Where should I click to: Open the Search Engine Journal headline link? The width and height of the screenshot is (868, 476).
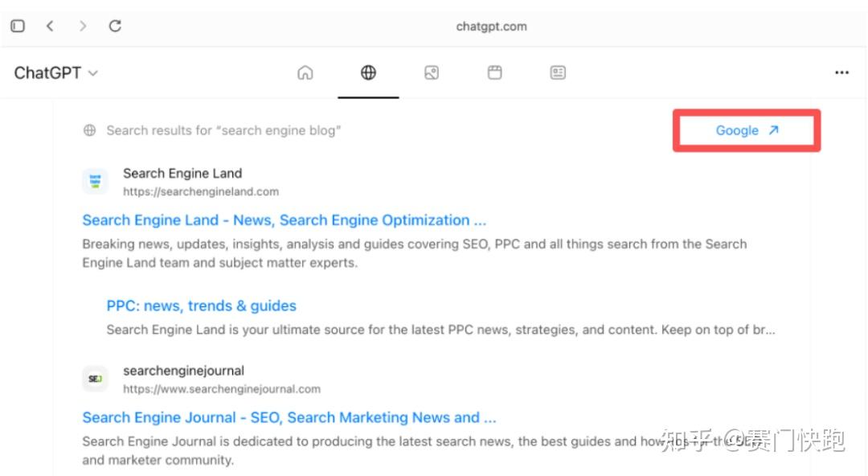click(289, 417)
